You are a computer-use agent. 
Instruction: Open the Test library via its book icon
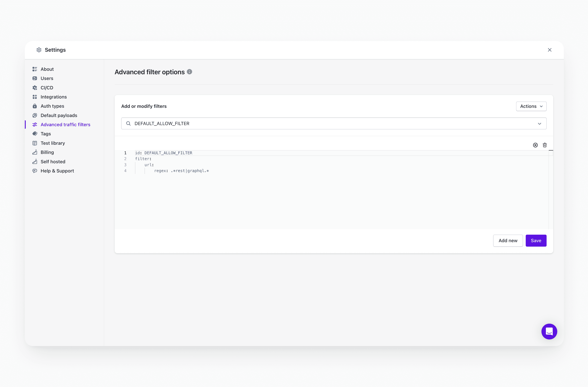coord(35,143)
